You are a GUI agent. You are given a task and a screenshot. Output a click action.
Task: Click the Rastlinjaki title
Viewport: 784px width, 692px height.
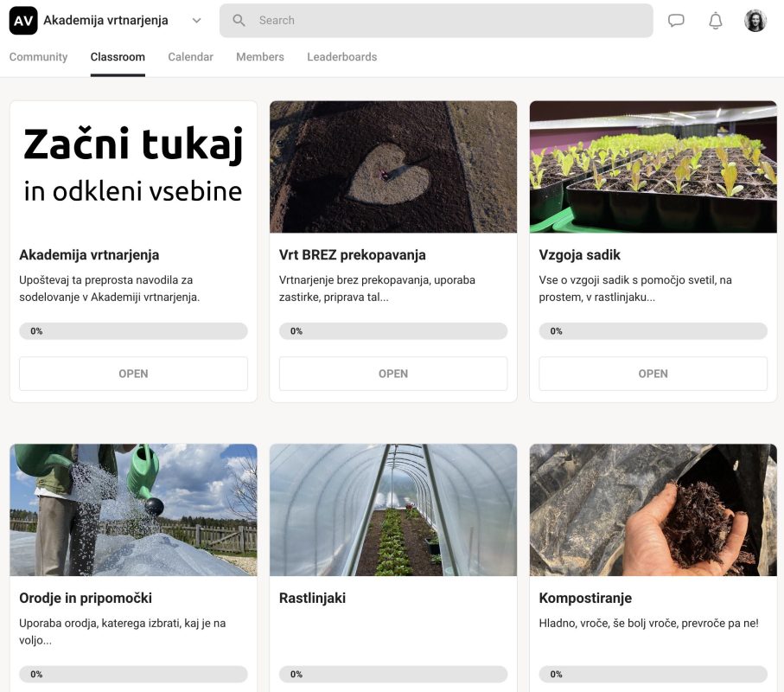(313, 598)
